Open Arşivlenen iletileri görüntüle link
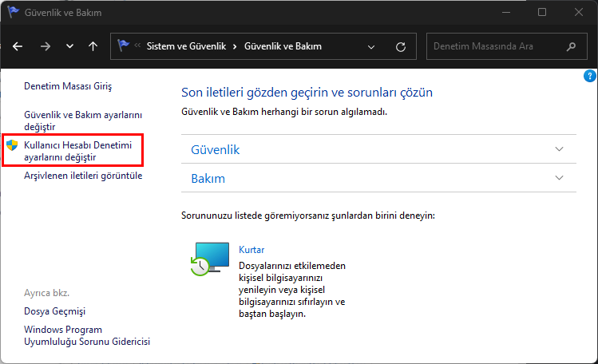The image size is (598, 364). tap(83, 176)
